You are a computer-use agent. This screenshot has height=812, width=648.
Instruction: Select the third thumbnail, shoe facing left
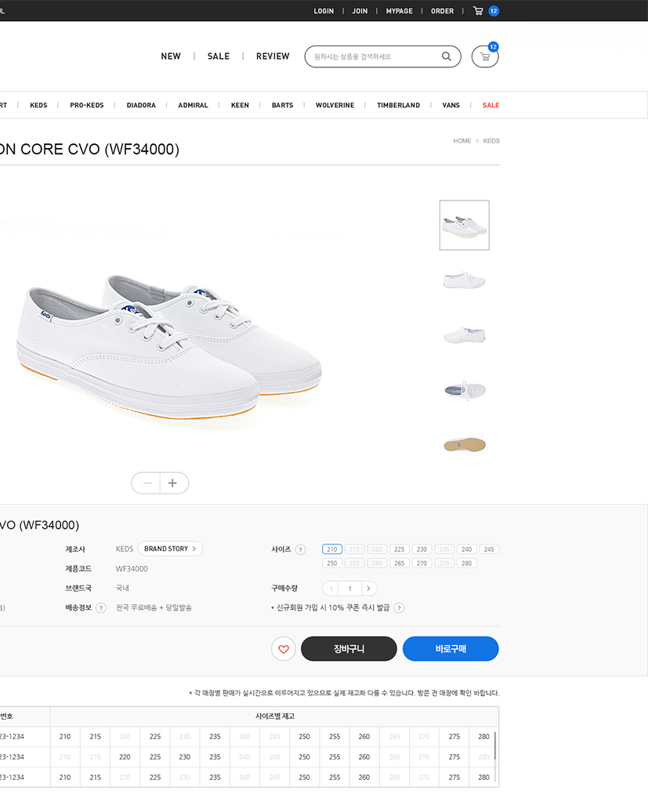point(465,335)
